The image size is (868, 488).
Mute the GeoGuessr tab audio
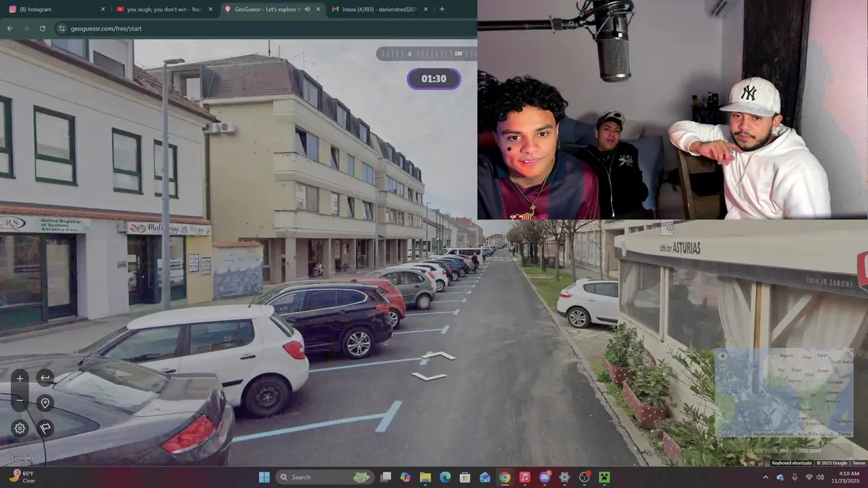click(307, 9)
